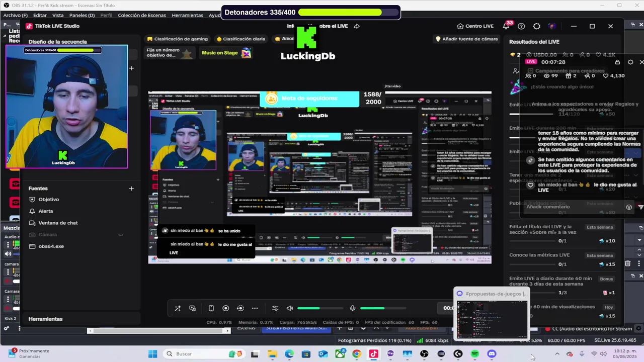Unmute the first camara mixer channel
This screenshot has width=644, height=362.
click(8, 281)
